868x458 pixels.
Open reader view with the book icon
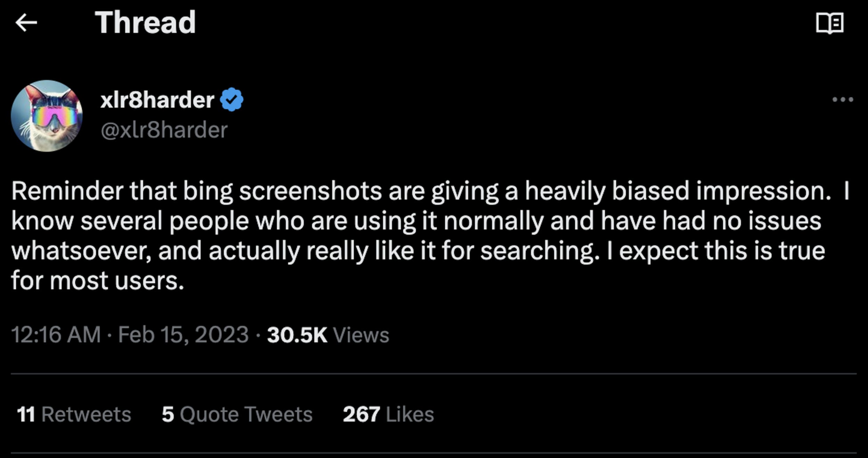829,23
